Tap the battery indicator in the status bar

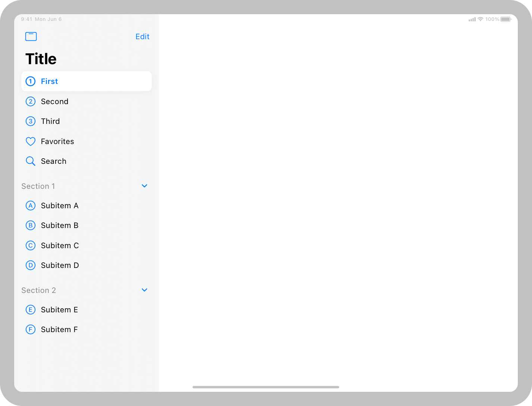point(506,19)
